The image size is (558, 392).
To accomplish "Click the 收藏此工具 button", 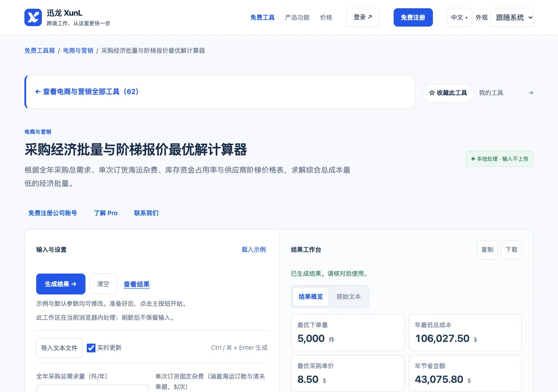I will 448,93.
